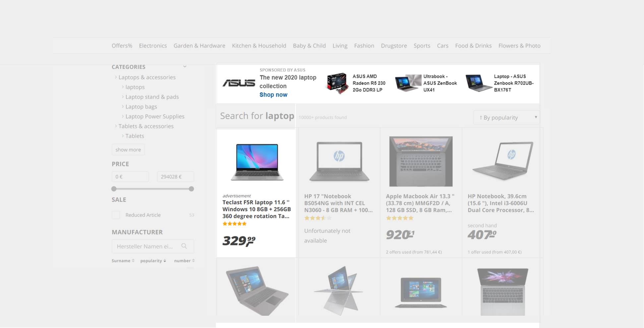Click star rating of Apple Macbook Air
644x328 pixels.
pos(400,218)
